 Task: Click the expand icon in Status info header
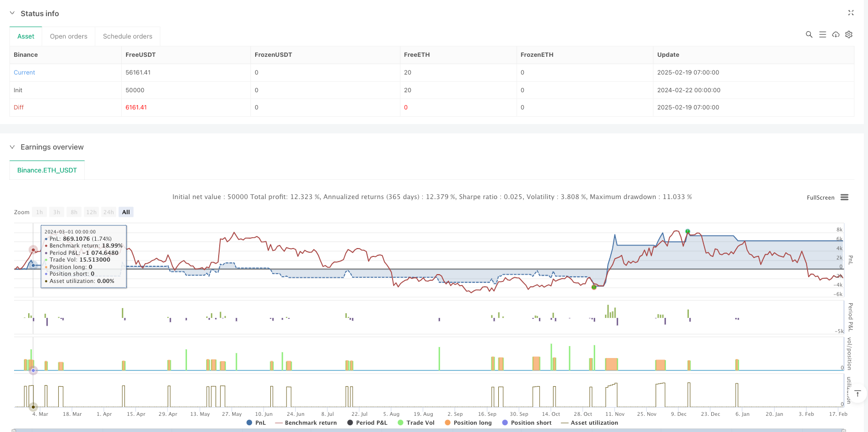[851, 13]
